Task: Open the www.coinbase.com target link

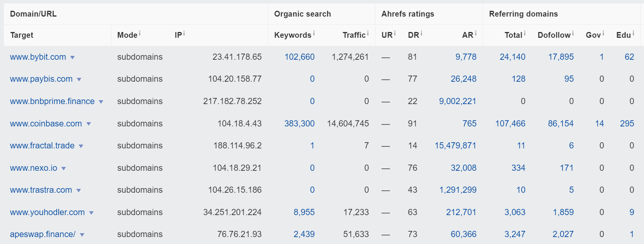Action: pyautogui.click(x=46, y=124)
